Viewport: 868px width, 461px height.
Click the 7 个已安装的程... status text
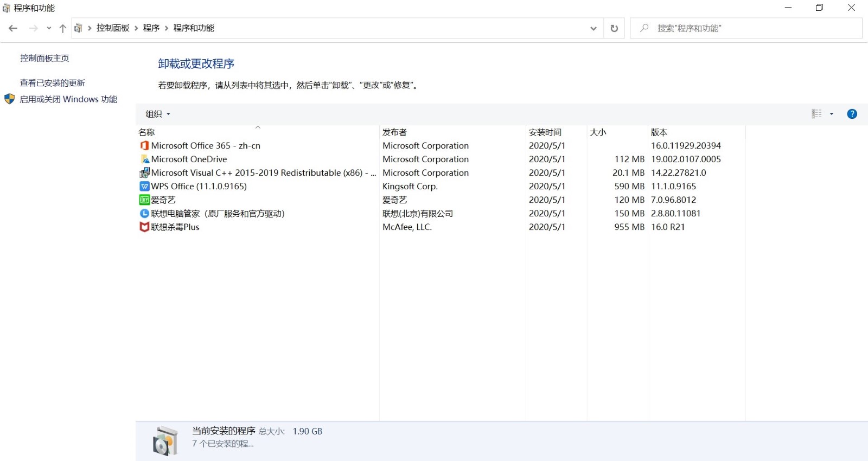[222, 444]
